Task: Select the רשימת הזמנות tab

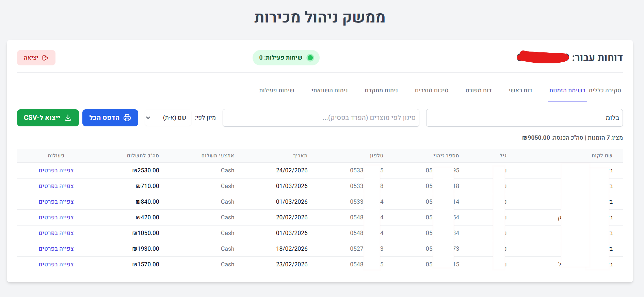Action: click(x=567, y=90)
